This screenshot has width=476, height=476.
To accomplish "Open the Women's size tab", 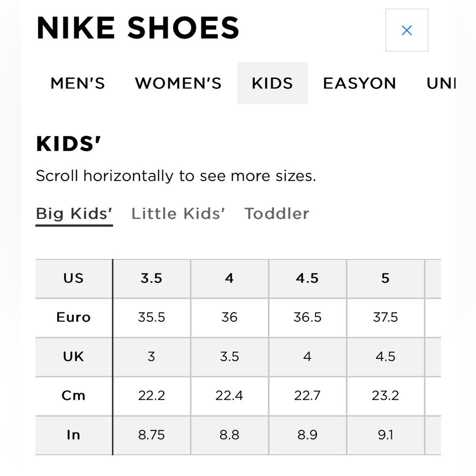I will pyautogui.click(x=178, y=83).
